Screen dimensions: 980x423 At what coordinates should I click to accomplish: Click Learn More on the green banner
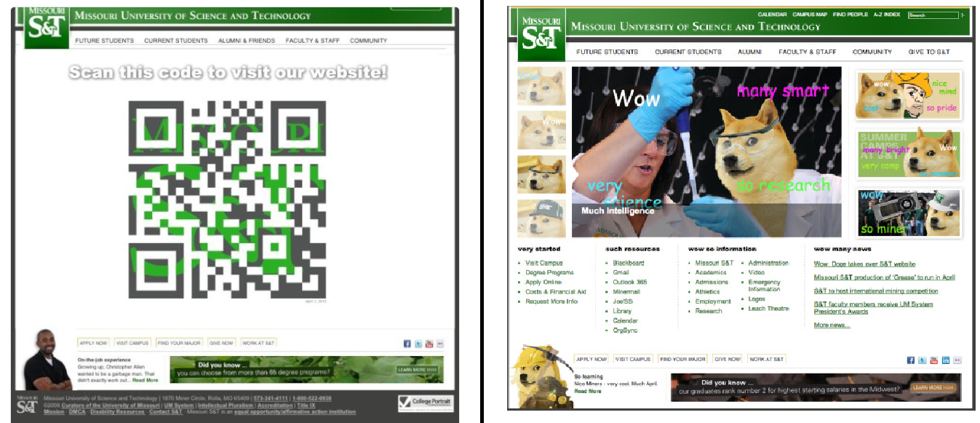[x=418, y=370]
